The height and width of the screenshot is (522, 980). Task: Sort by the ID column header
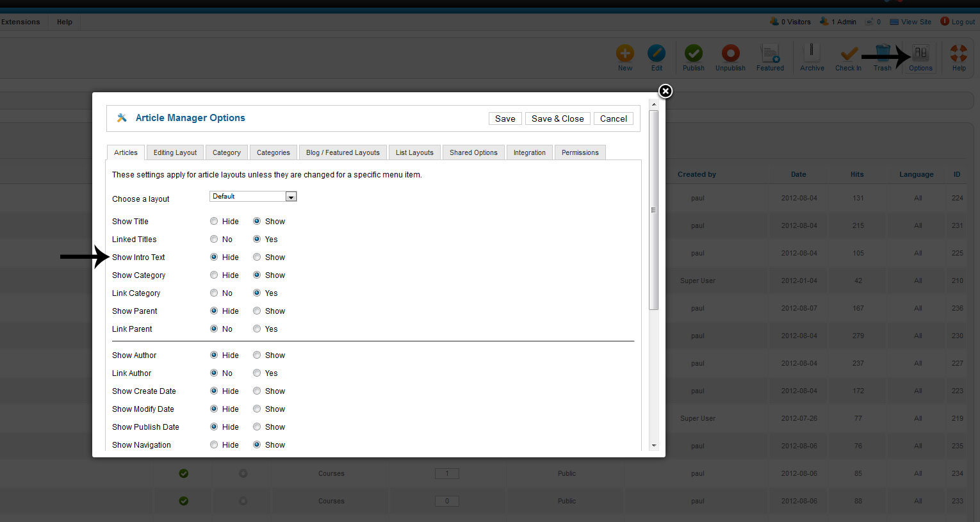957,174
